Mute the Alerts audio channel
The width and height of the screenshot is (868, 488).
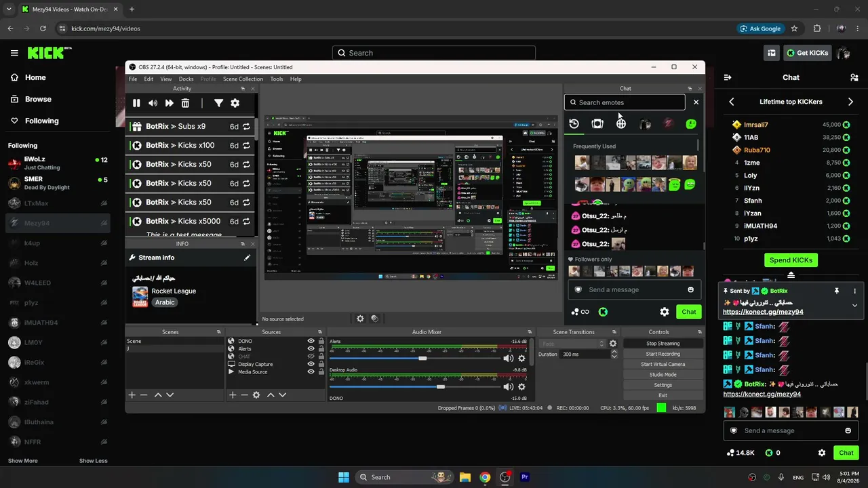point(508,359)
